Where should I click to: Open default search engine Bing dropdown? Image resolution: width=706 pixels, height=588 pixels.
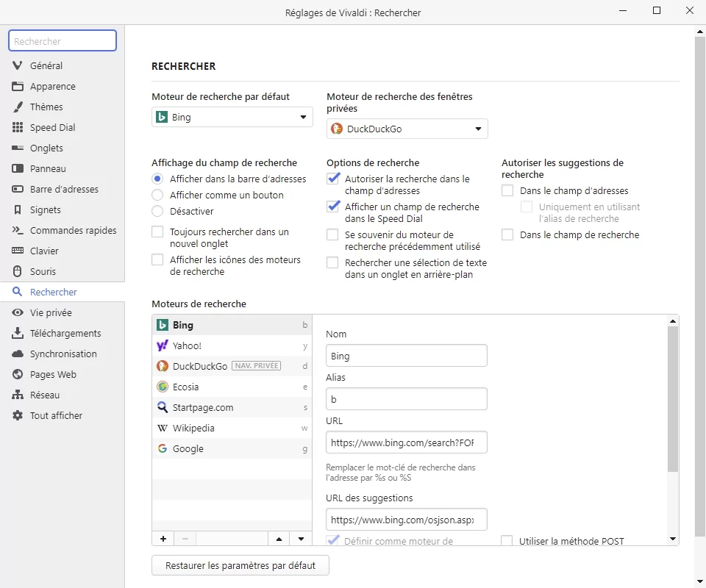232,118
